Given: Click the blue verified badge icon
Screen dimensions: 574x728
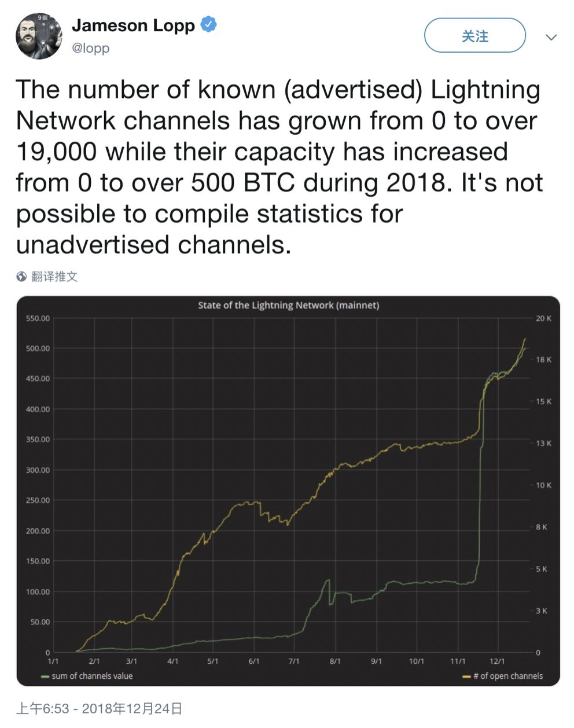Looking at the screenshot, I should click(x=208, y=25).
